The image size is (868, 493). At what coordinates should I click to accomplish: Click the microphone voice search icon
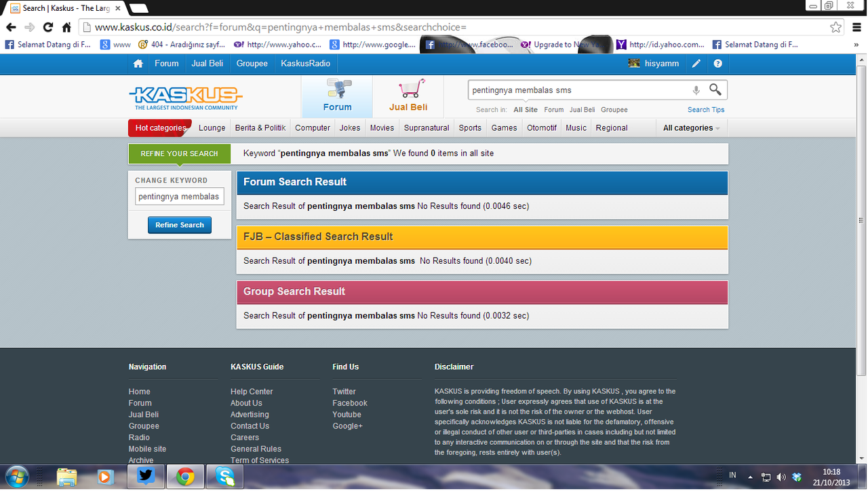coord(696,90)
